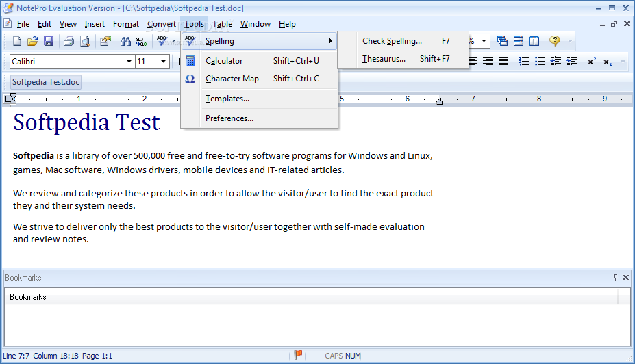This screenshot has width=635, height=364.
Task: Restore the inner document window
Action: [614, 24]
